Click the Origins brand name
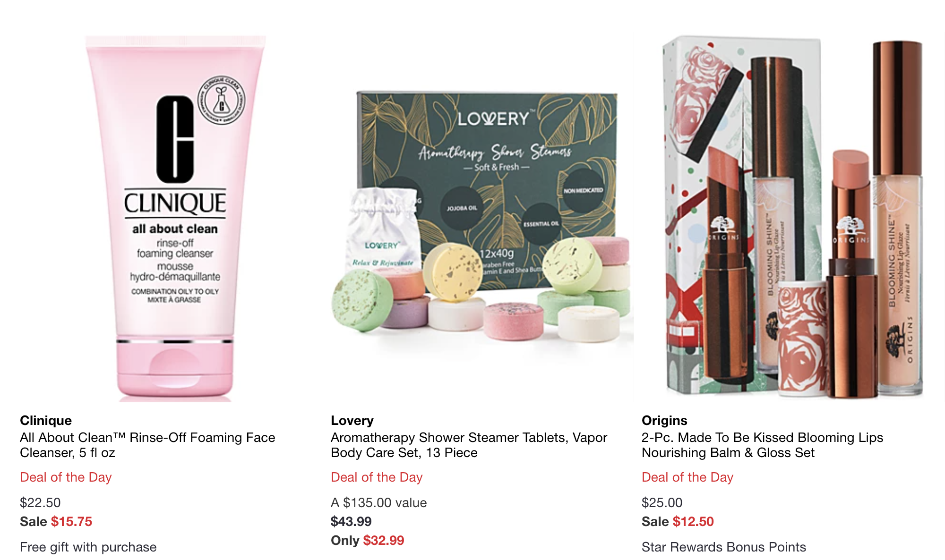945x560 pixels. pyautogui.click(x=664, y=420)
